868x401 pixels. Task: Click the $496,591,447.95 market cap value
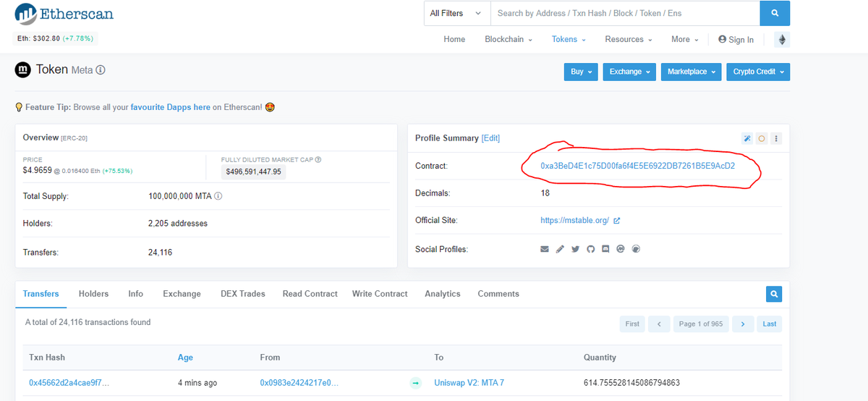(254, 172)
